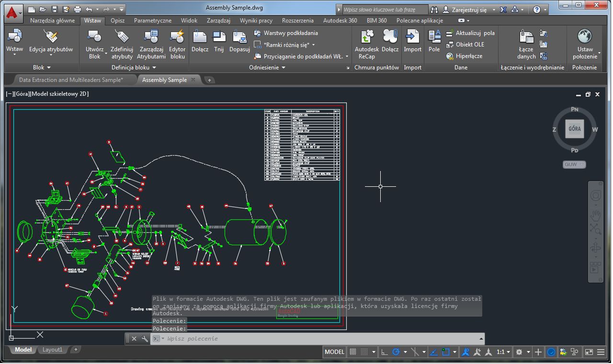Click Warstwy podkładania button

click(286, 33)
